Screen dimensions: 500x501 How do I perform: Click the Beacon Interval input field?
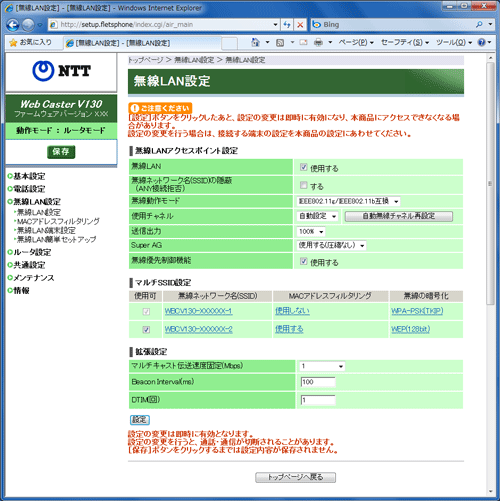[318, 382]
